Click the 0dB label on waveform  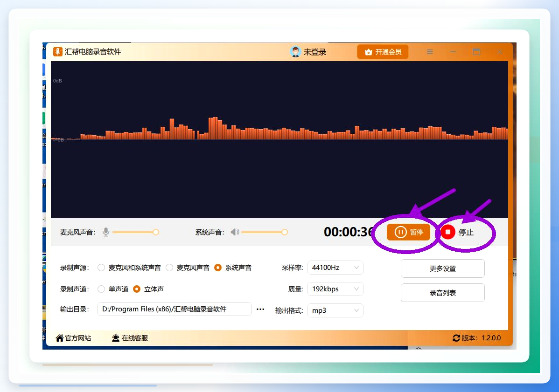(57, 81)
